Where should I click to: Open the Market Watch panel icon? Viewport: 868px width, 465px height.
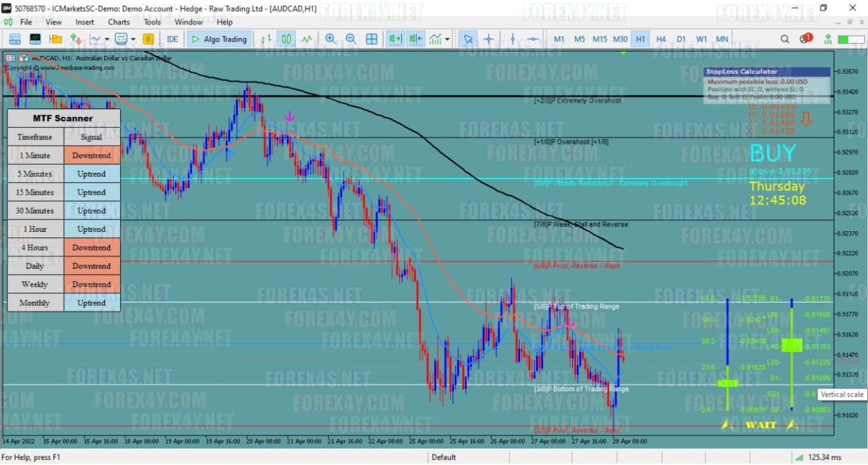tap(15, 39)
